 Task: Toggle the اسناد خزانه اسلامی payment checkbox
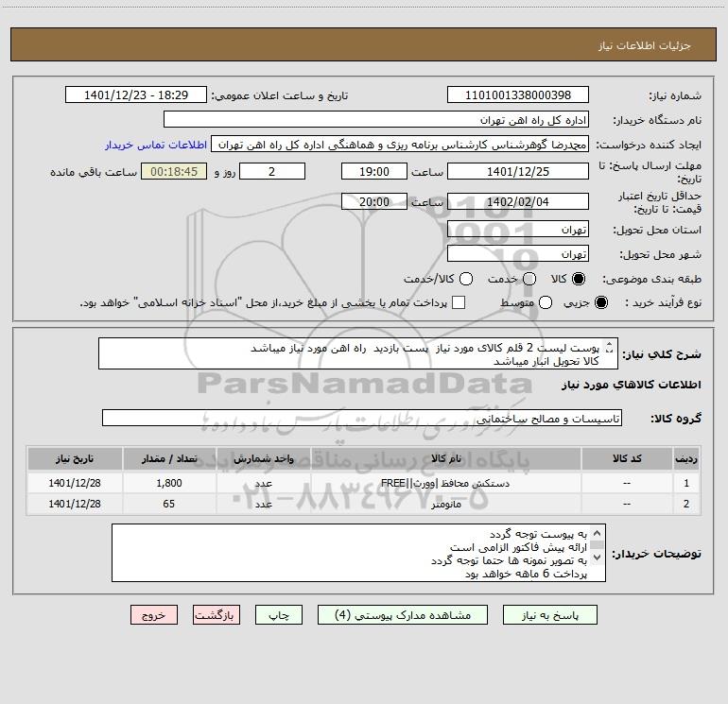(459, 302)
